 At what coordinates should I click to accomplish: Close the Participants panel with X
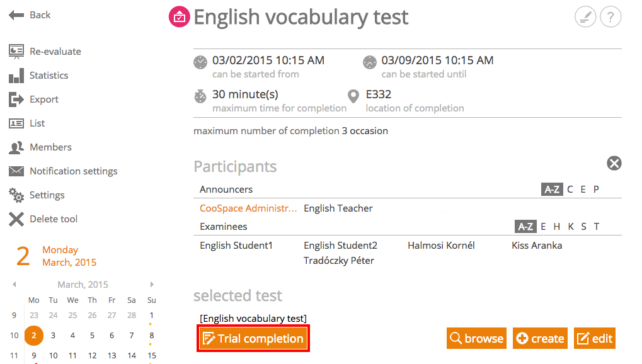pos(614,163)
